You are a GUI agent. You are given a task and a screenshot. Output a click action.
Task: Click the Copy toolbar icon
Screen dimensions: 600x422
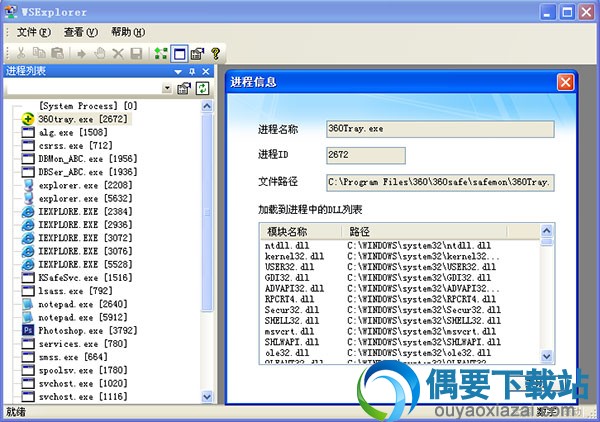tap(39, 53)
